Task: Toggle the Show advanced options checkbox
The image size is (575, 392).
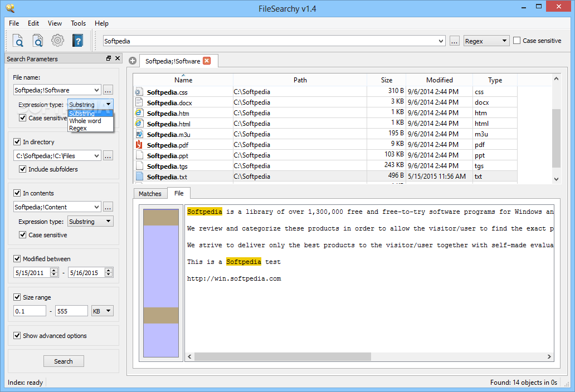Action: click(x=17, y=336)
